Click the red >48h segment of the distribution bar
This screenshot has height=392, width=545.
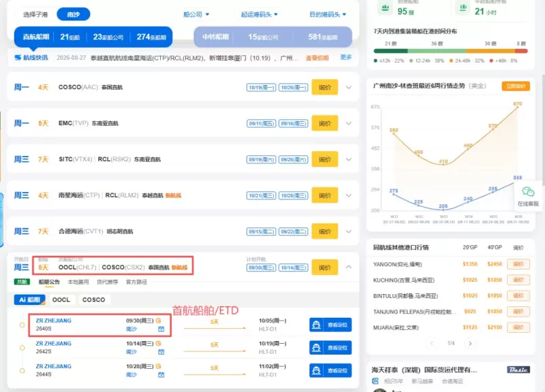(521, 51)
